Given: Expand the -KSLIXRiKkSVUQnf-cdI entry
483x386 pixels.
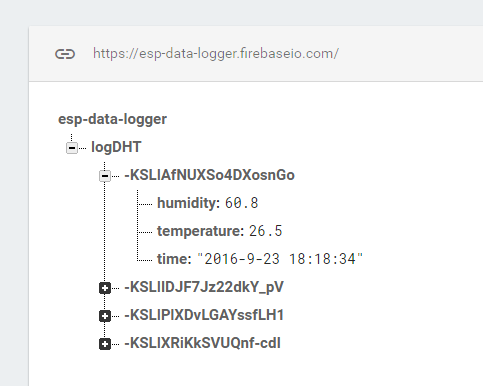Looking at the screenshot, I should (105, 344).
